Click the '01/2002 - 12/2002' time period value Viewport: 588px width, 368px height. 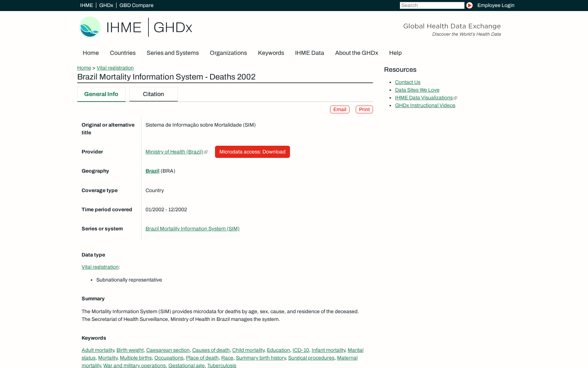pos(166,209)
